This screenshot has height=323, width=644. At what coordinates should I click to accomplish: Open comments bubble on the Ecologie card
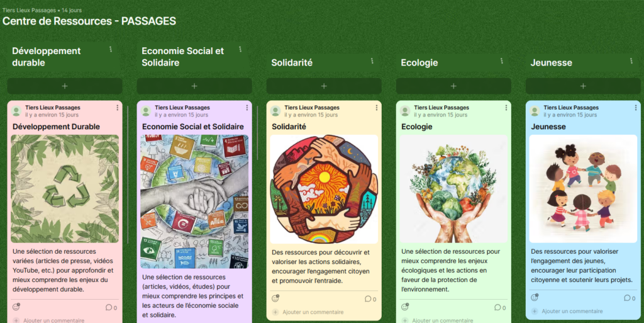pos(497,307)
